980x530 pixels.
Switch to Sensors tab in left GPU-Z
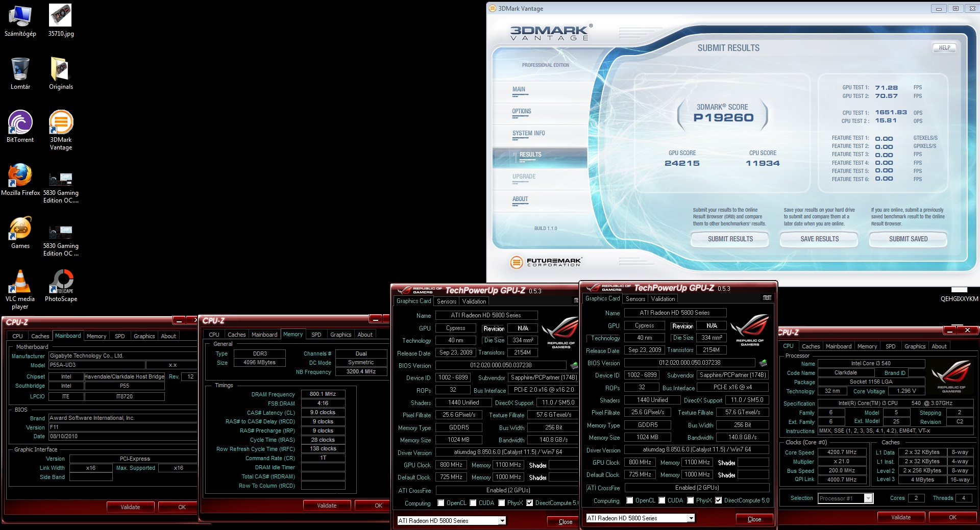click(x=447, y=301)
